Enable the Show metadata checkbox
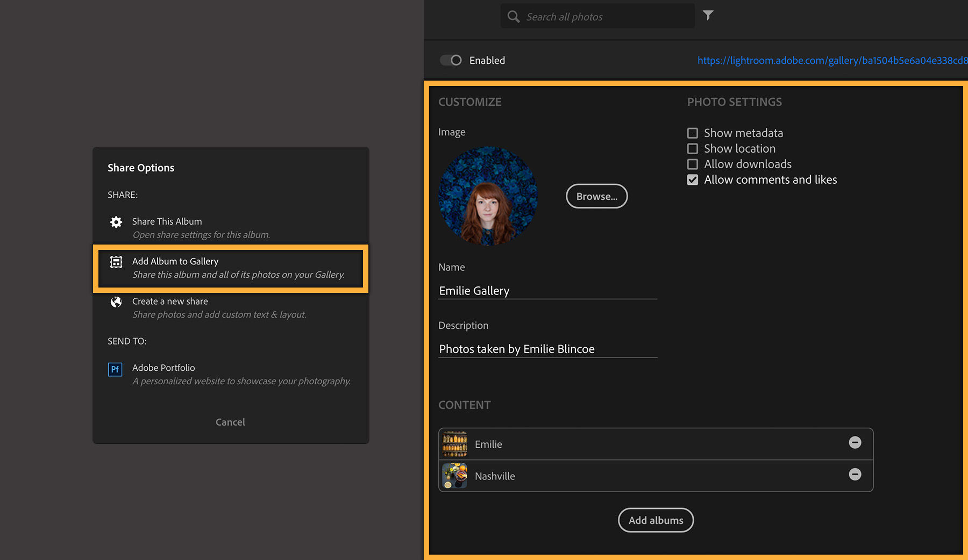 click(x=692, y=132)
